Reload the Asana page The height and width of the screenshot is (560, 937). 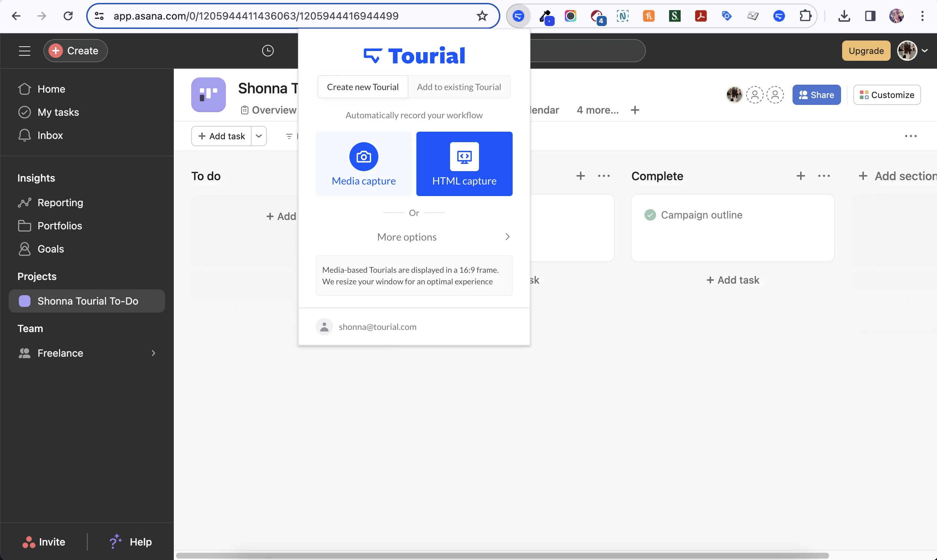tap(68, 16)
